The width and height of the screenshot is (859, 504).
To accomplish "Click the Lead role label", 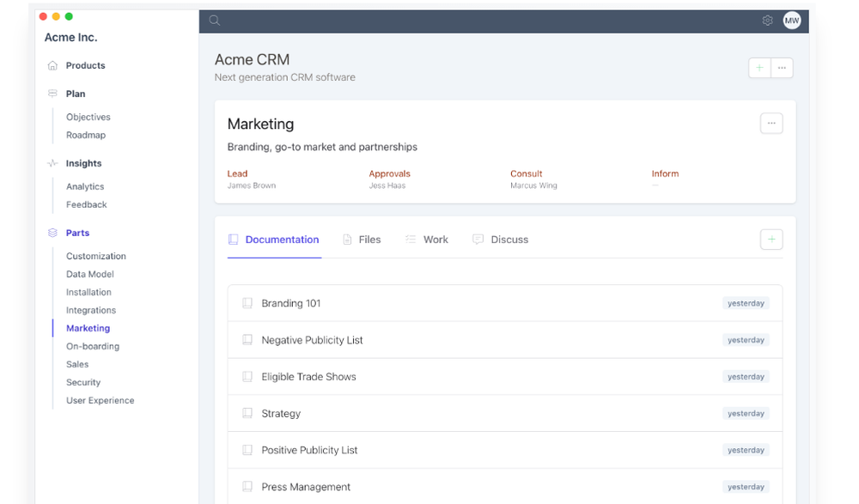I will pyautogui.click(x=237, y=173).
